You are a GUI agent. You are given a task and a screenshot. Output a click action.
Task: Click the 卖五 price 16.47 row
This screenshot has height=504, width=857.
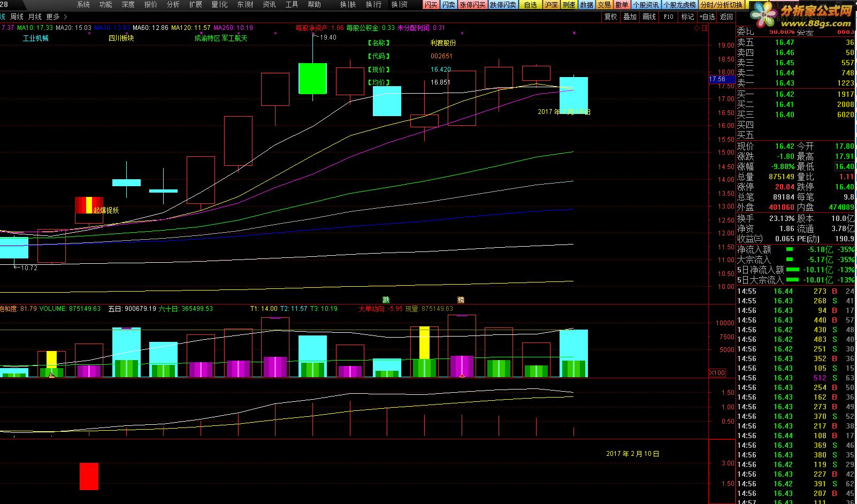click(x=795, y=42)
